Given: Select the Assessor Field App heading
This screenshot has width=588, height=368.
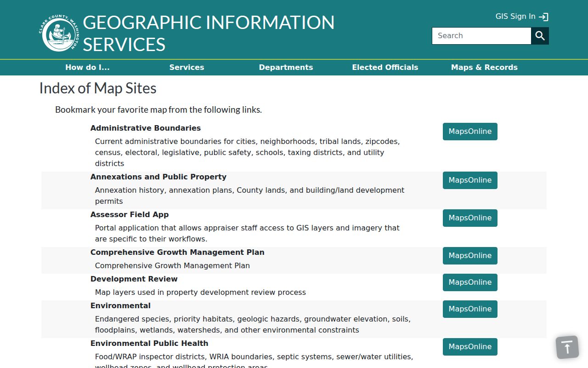Looking at the screenshot, I should click(130, 214).
